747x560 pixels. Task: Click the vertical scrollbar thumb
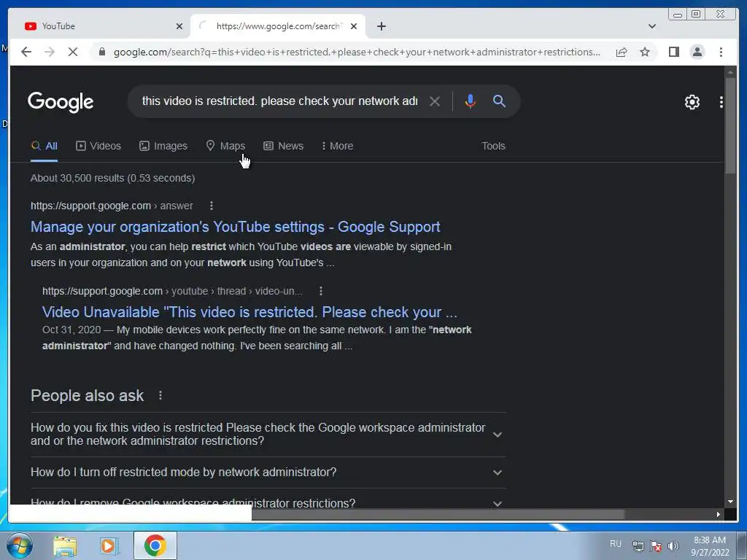(x=729, y=125)
